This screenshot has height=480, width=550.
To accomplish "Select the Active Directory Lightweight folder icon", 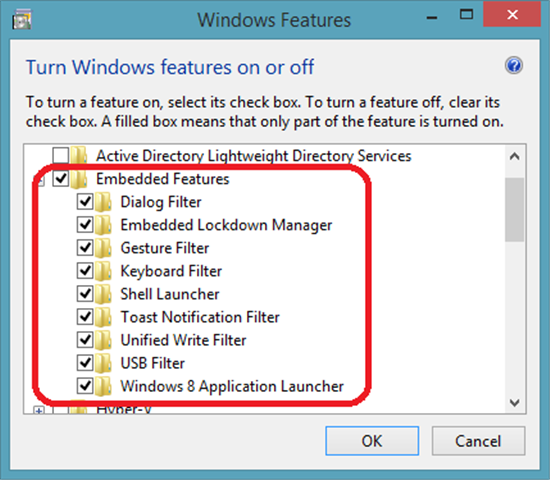I will click(79, 155).
